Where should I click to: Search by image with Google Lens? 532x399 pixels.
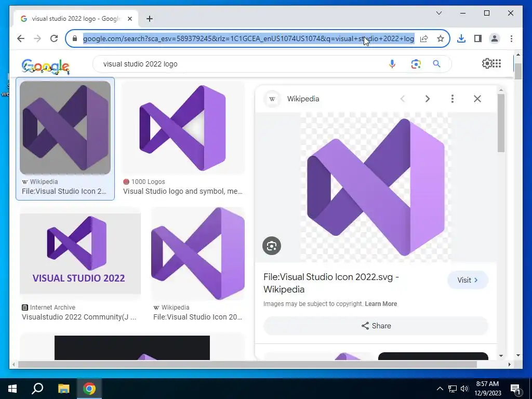(x=416, y=64)
